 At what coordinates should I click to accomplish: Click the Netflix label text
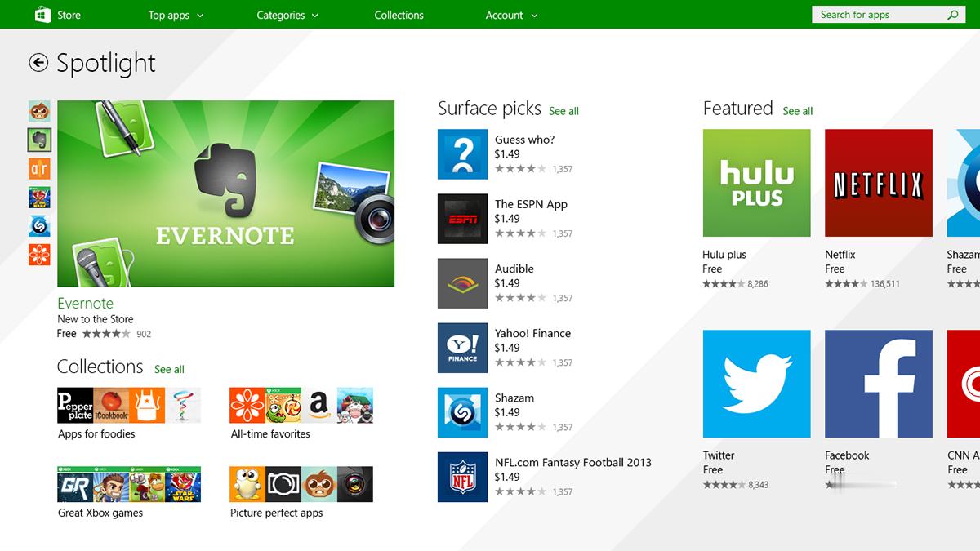pos(840,255)
